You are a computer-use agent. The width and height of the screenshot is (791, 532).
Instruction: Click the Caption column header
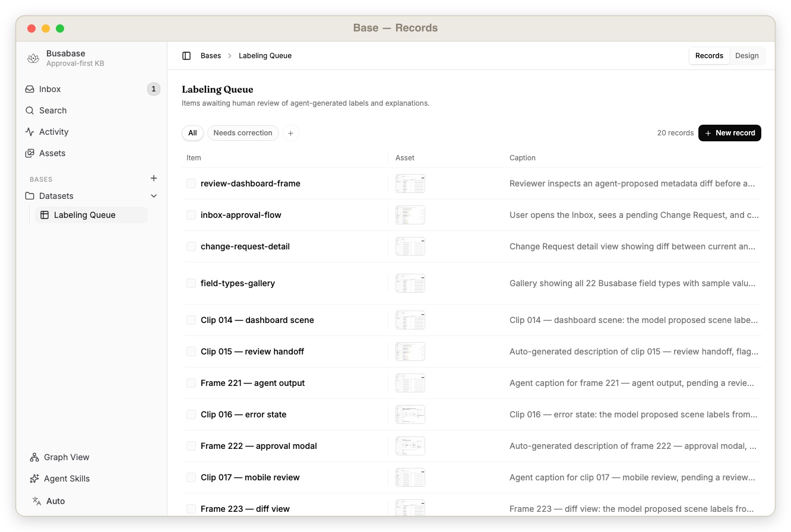pos(523,158)
